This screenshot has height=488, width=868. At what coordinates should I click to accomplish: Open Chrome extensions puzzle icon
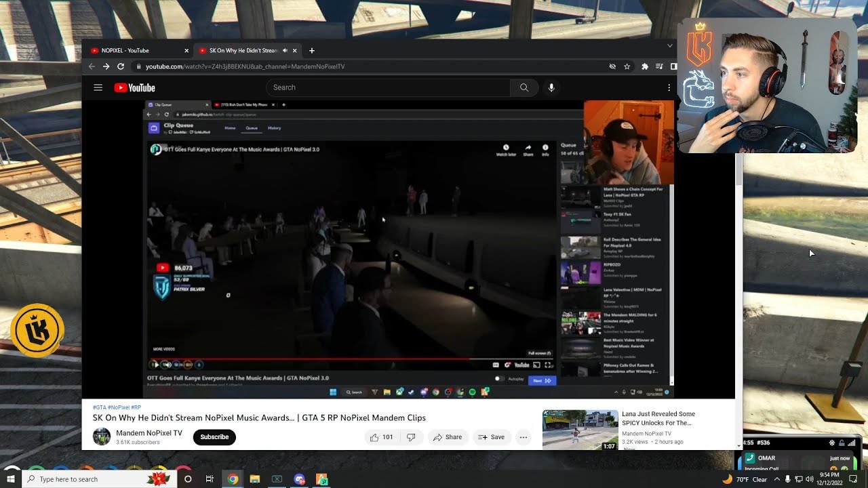point(645,66)
